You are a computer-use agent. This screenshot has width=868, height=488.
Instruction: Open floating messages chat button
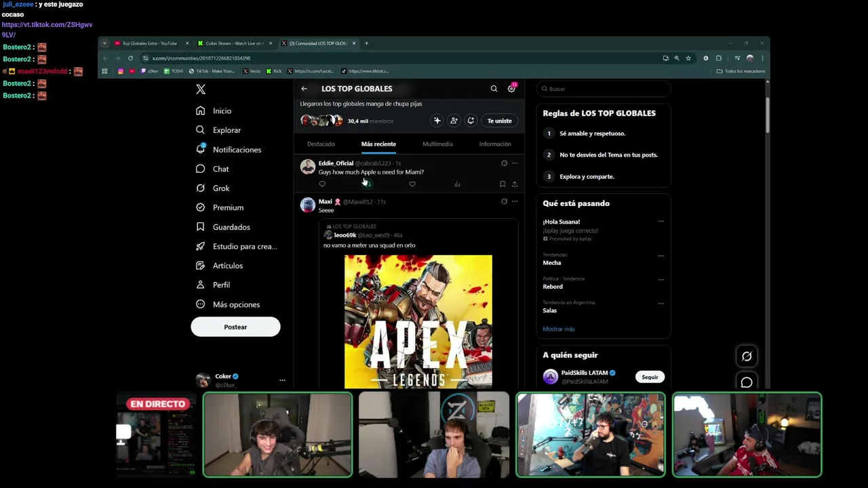747,382
